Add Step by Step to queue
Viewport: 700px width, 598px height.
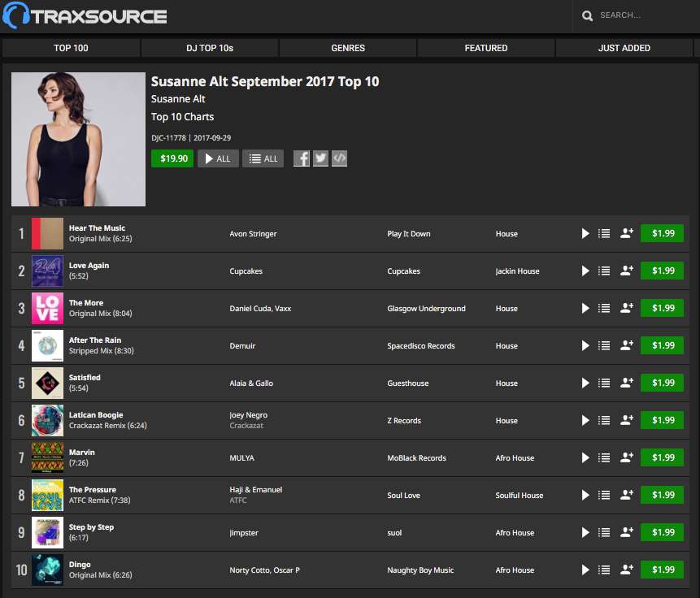click(x=604, y=532)
